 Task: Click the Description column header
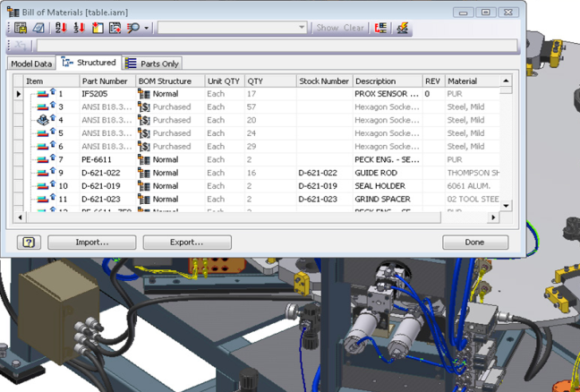pos(388,81)
